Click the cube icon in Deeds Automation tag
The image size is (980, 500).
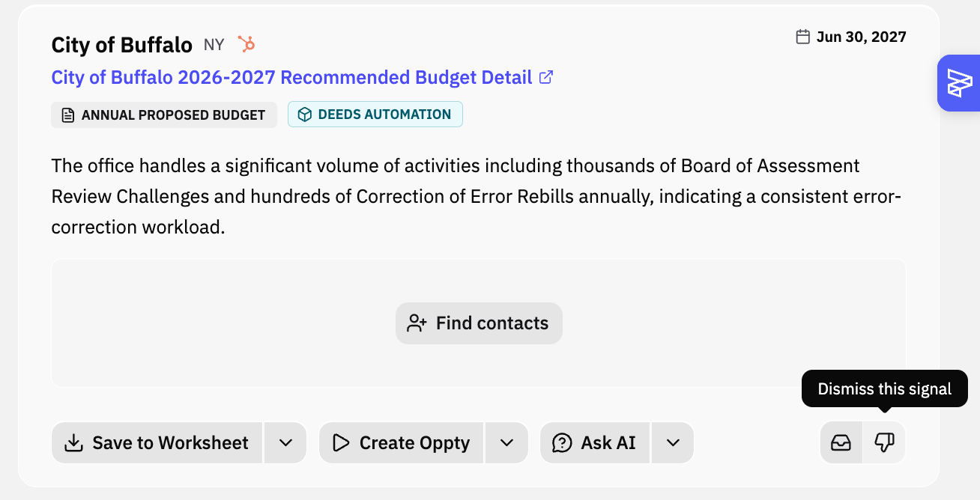coord(305,115)
